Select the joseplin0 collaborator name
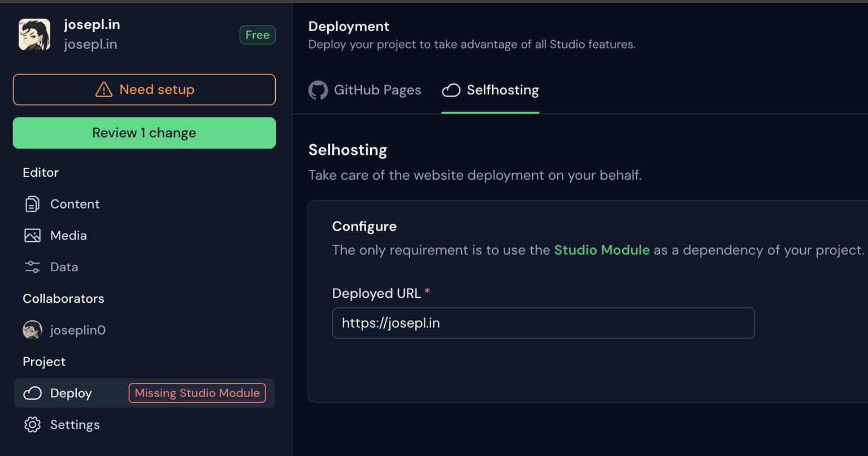This screenshot has width=868, height=456. (78, 330)
